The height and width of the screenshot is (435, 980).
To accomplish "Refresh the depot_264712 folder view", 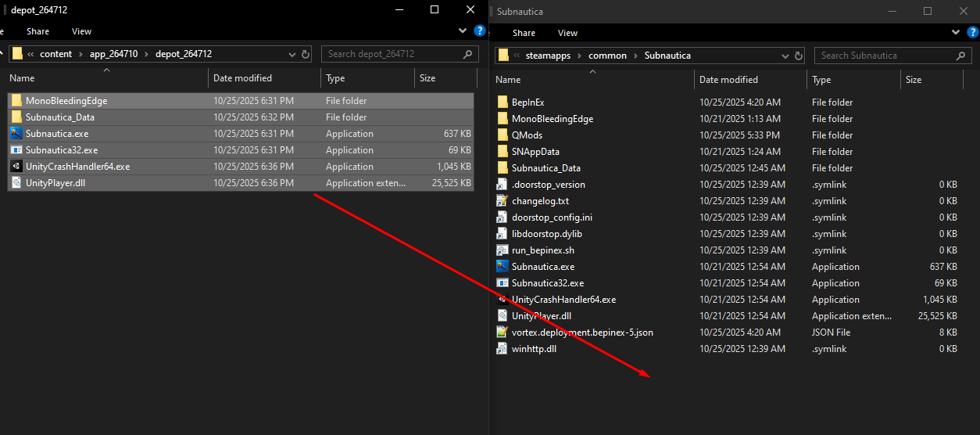I will pyautogui.click(x=305, y=54).
